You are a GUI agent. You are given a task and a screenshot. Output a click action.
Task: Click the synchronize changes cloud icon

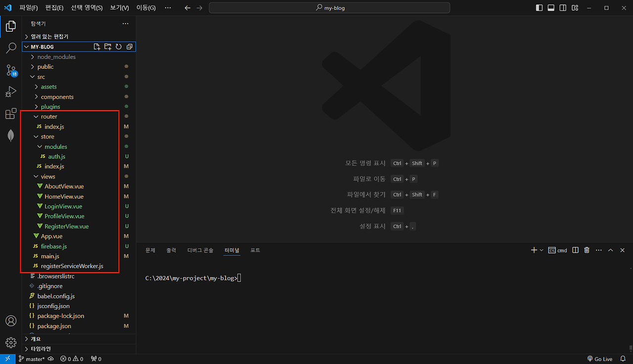tap(51, 359)
